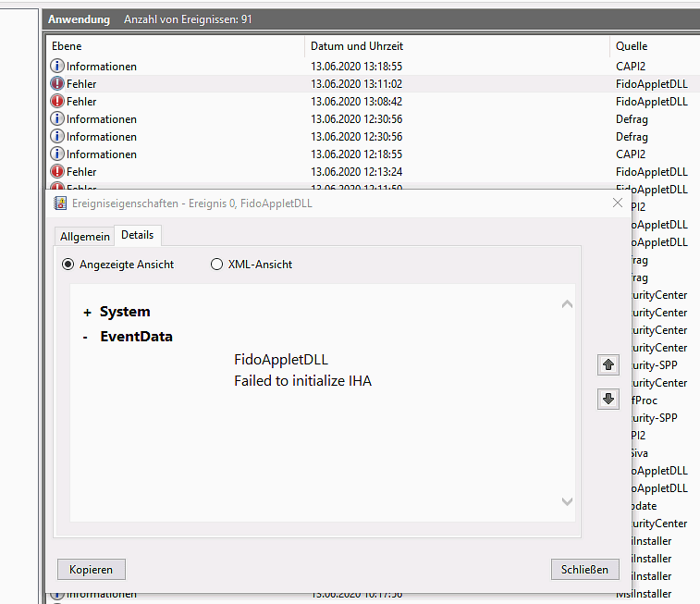Click the error icon of the 13:11:02 Fehler row
Image resolution: width=700 pixels, height=604 pixels.
57,83
